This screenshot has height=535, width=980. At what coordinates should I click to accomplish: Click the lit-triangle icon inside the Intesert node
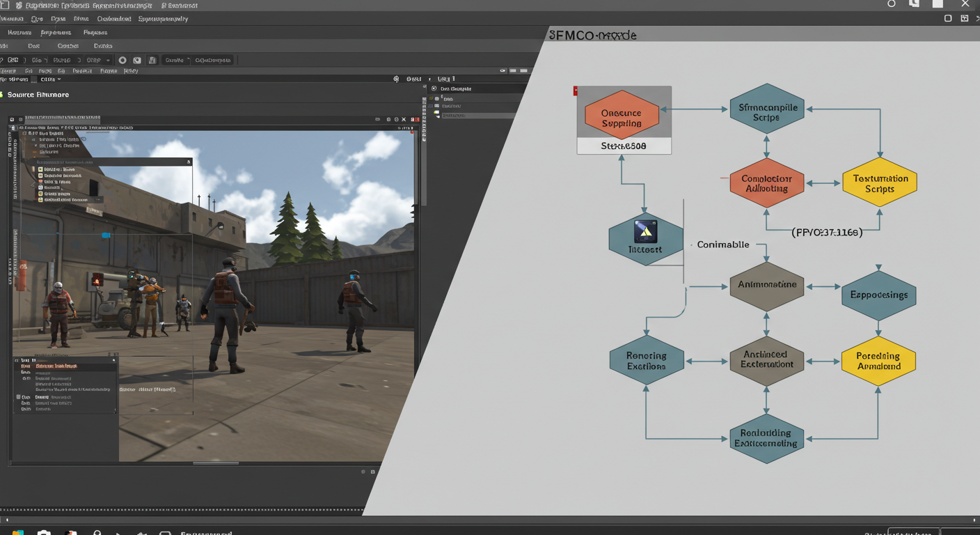click(646, 232)
